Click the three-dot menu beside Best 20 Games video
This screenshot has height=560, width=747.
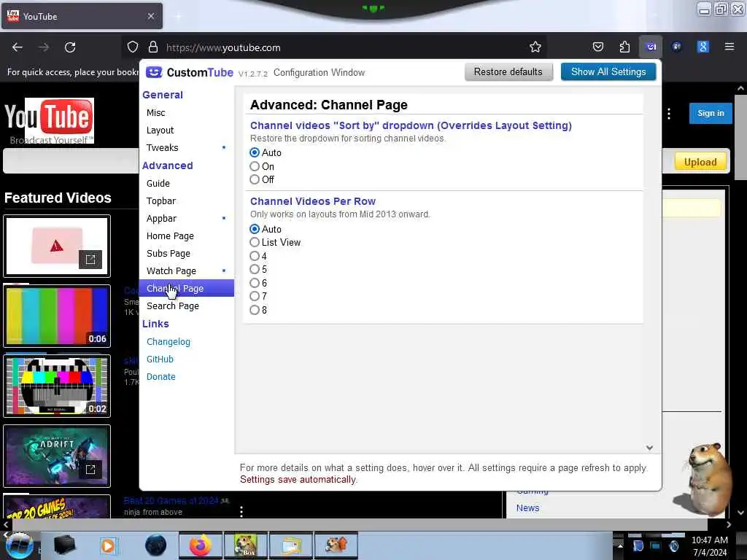(x=241, y=511)
